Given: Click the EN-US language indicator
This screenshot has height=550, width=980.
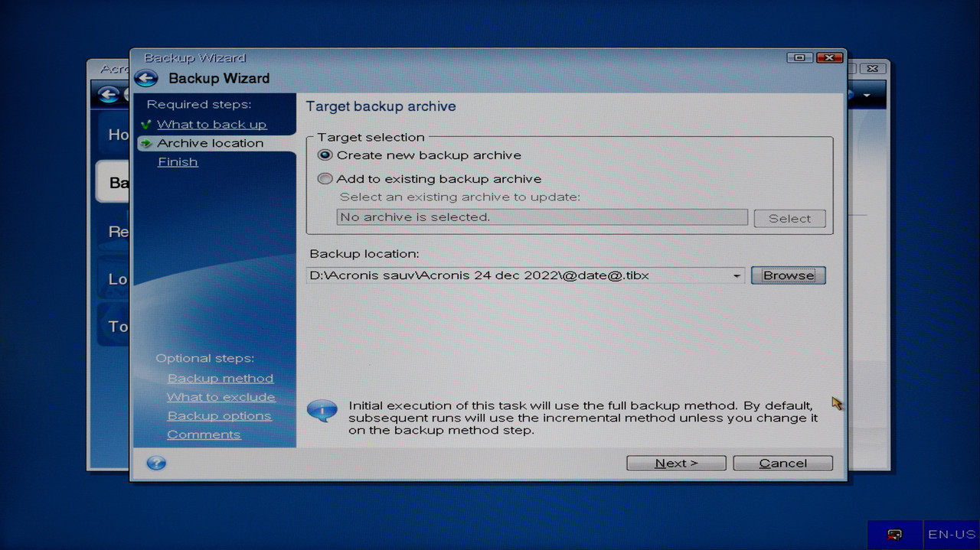Looking at the screenshot, I should (952, 534).
